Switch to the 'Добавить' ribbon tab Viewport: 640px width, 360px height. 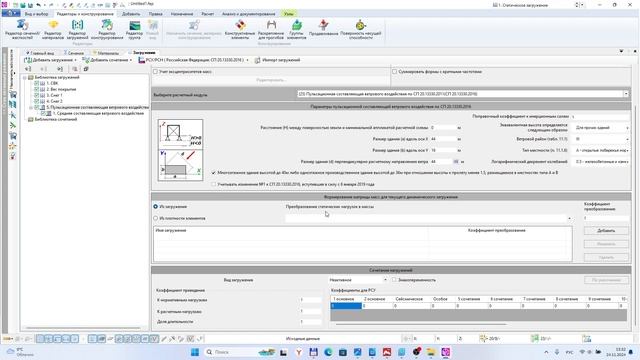click(131, 14)
